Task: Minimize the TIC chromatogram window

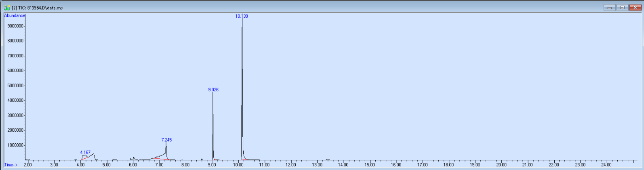Action: [x=609, y=8]
